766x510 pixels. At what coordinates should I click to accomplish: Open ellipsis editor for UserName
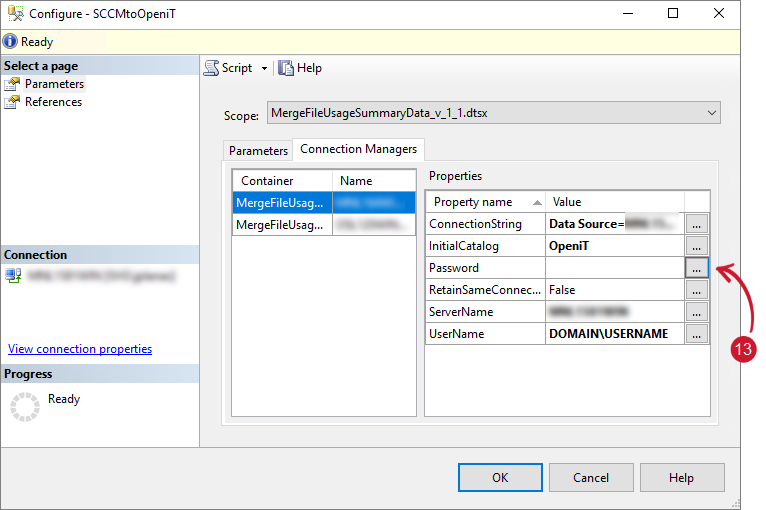click(x=696, y=334)
